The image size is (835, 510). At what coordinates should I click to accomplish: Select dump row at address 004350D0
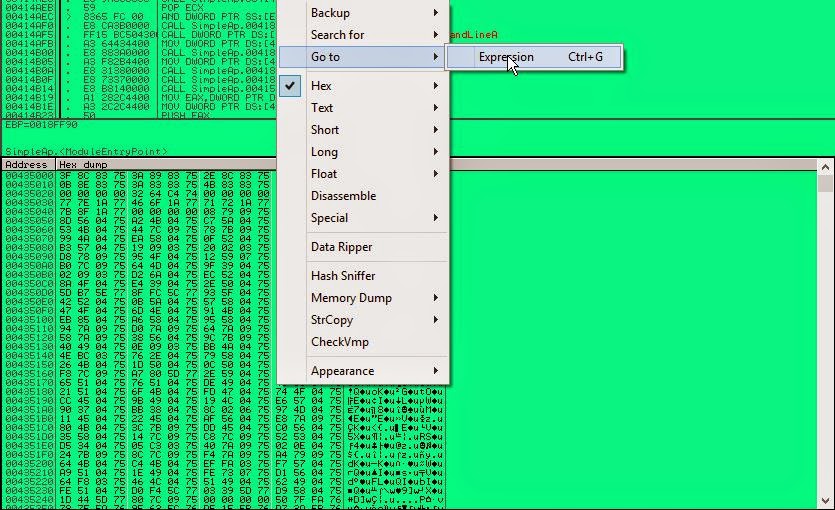(x=138, y=293)
